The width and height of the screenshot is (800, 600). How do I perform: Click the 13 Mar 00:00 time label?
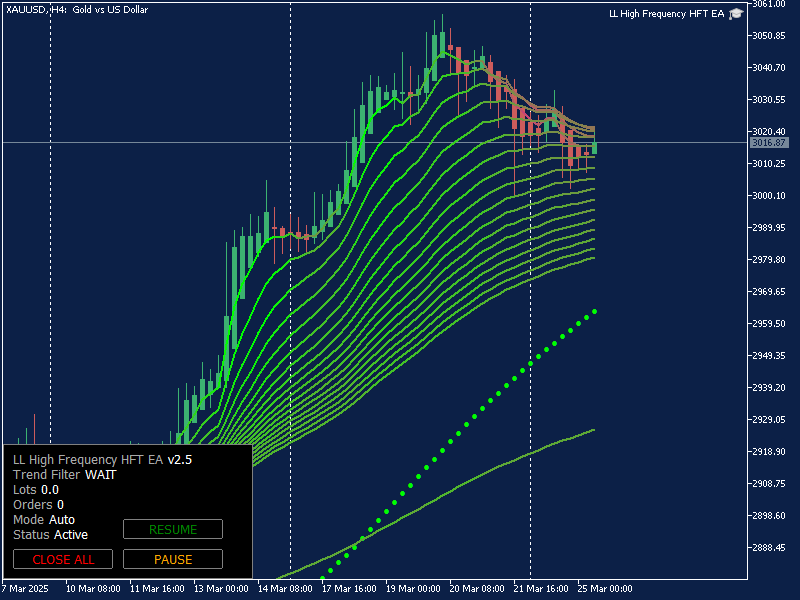tap(221, 588)
